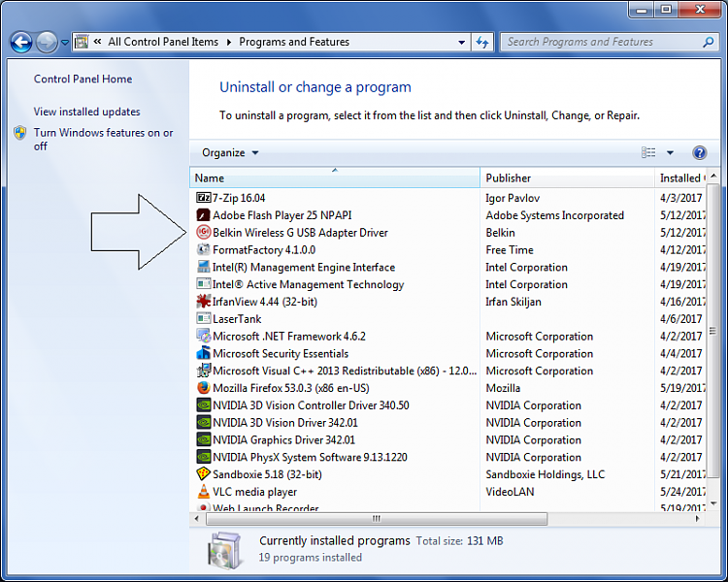Click publisher Igor Pavlov cell
Viewport: 728px width, 582px height.
513,198
